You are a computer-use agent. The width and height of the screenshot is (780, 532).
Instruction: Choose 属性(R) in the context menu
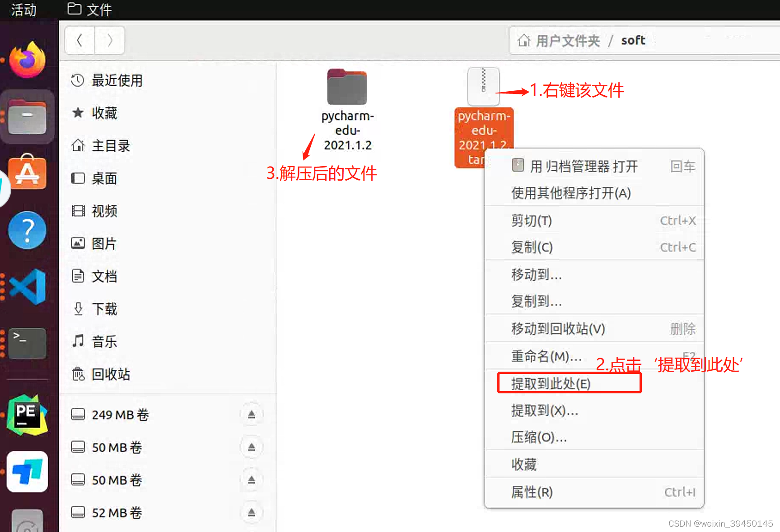[x=594, y=492]
